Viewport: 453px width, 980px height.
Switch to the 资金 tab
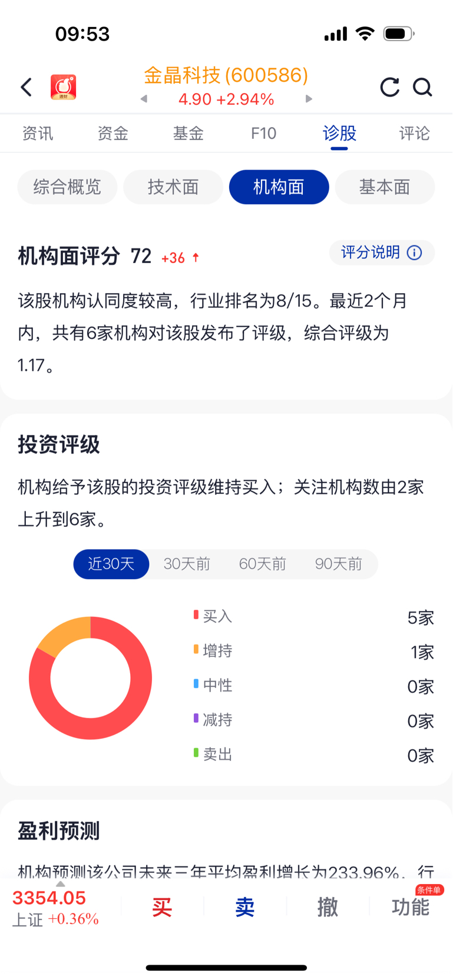point(113,134)
